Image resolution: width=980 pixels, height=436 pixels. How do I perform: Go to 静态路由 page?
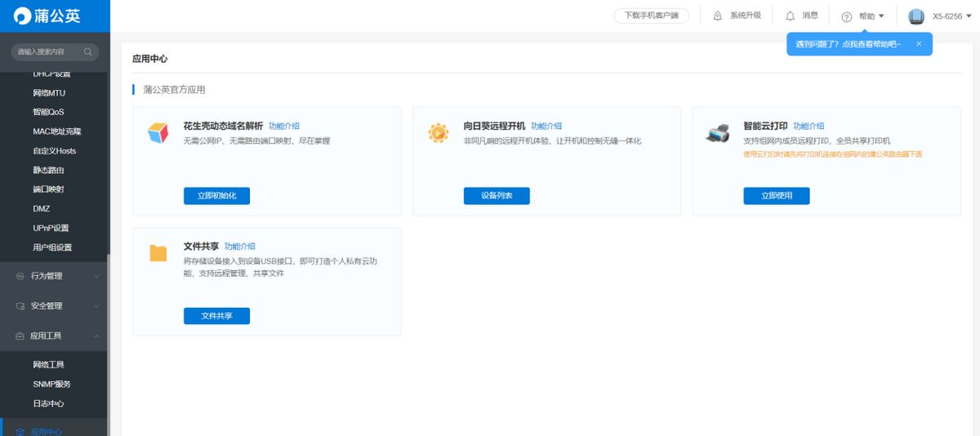48,171
